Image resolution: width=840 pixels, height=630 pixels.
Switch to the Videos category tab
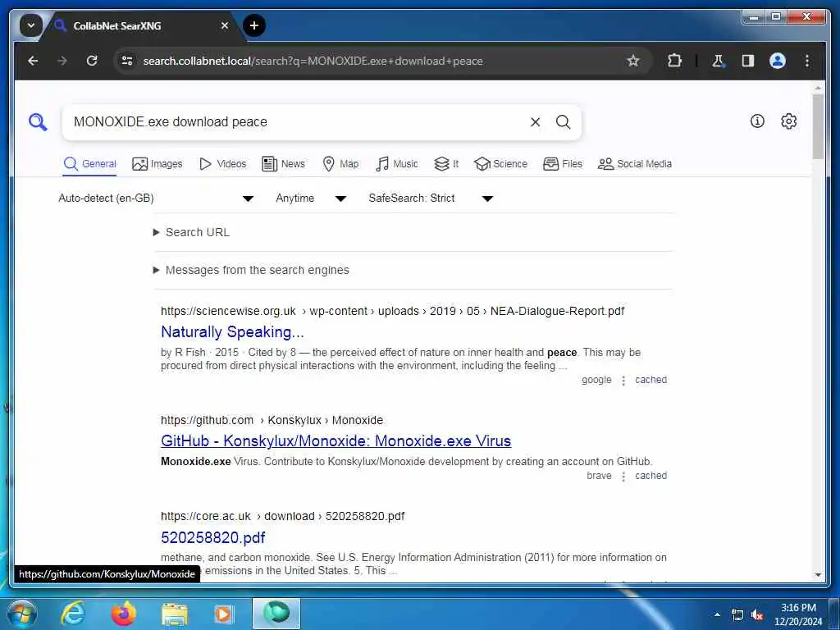click(223, 164)
